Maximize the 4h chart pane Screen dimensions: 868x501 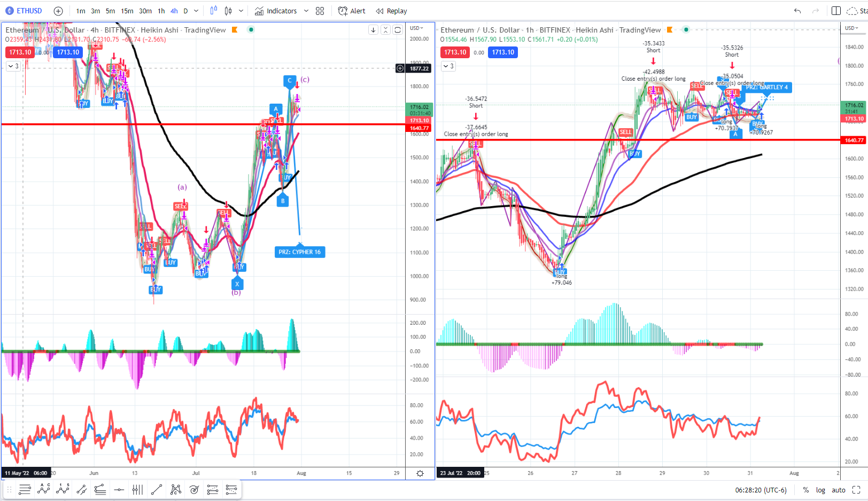[398, 30]
